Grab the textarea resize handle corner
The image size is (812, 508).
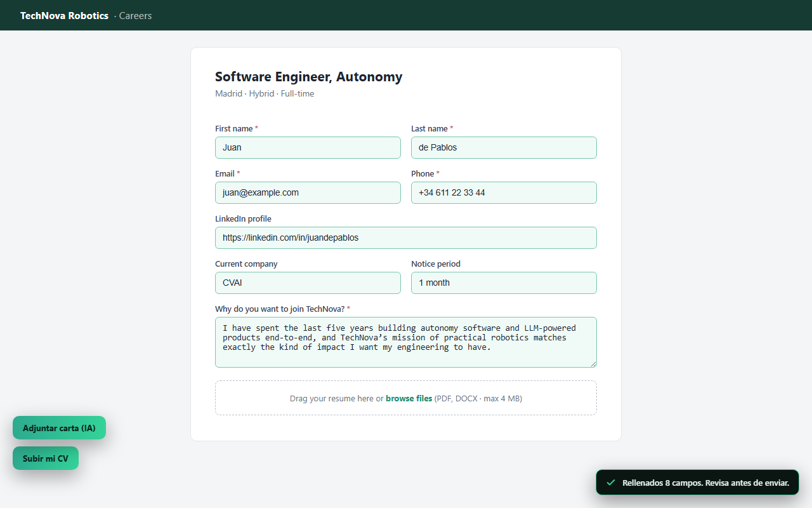pos(593,364)
